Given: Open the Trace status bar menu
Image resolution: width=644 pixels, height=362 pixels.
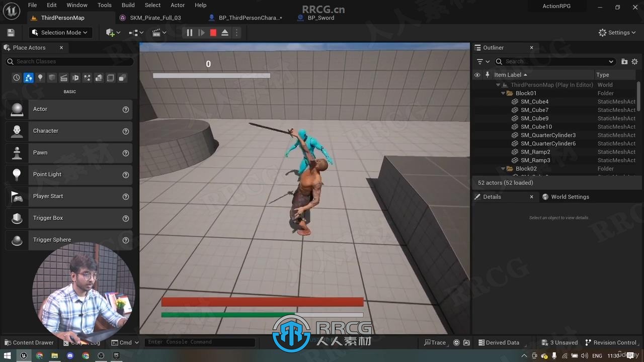Looking at the screenshot, I should (435, 342).
